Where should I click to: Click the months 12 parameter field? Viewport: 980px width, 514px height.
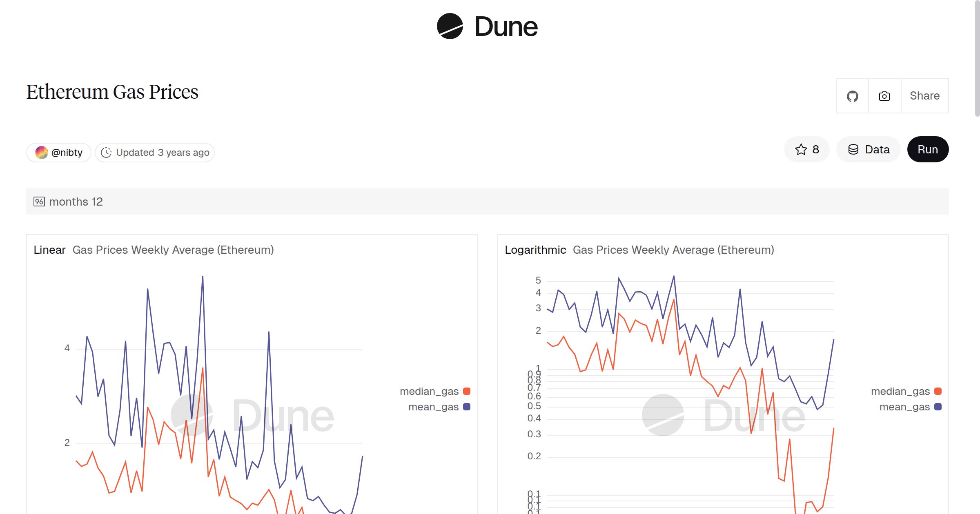click(76, 201)
